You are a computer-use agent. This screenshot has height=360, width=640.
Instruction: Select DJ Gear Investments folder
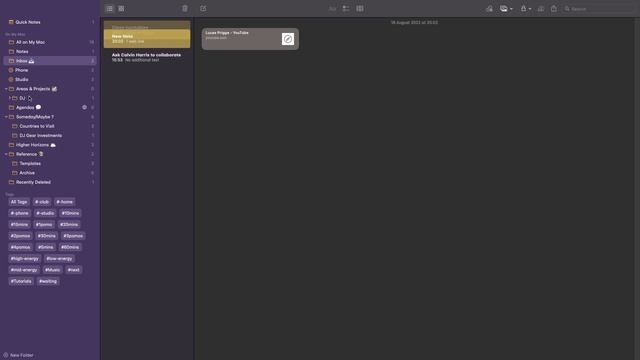(50, 136)
